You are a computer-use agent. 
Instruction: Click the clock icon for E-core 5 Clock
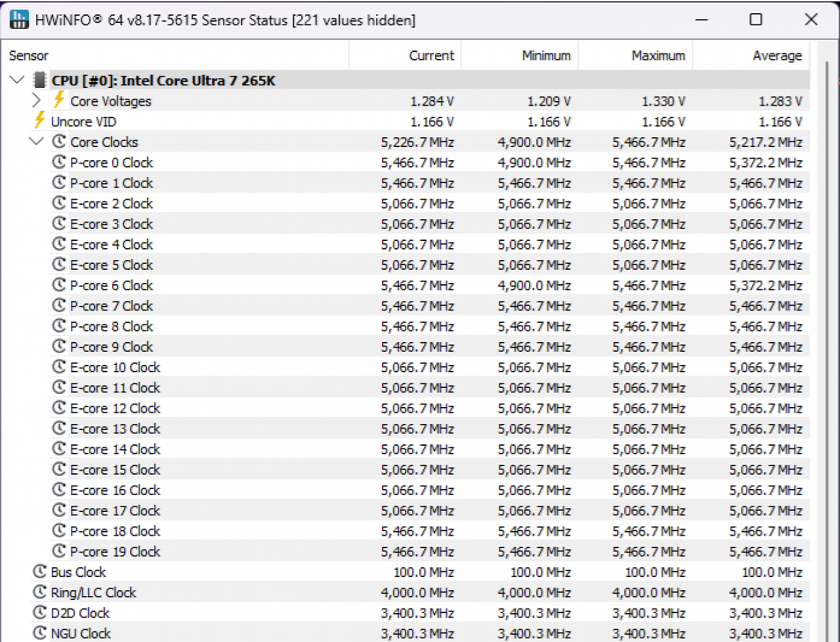point(59,265)
